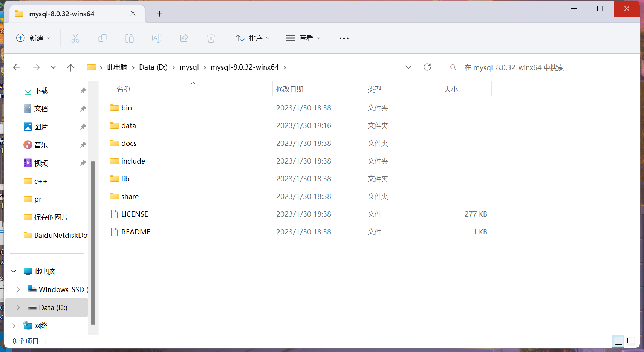
Task: Select Data (D:) in the navigation tree
Action: click(47, 308)
